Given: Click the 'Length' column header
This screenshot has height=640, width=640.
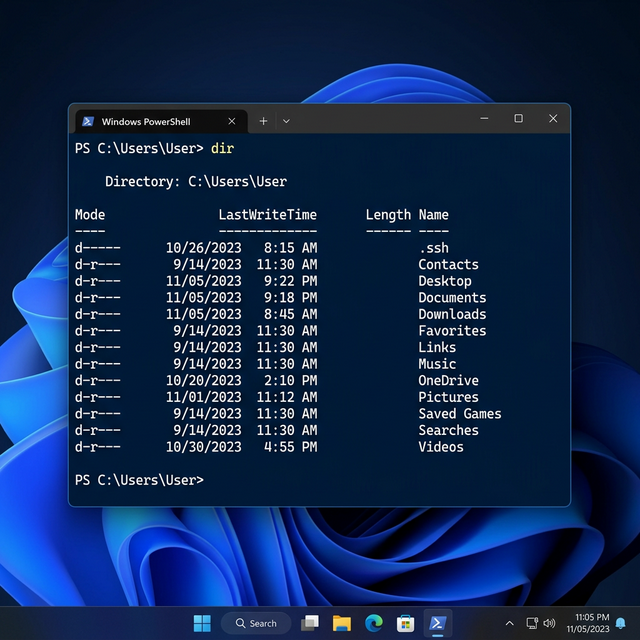Looking at the screenshot, I should point(388,215).
